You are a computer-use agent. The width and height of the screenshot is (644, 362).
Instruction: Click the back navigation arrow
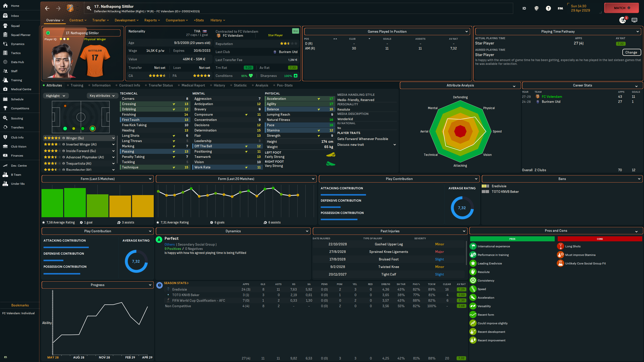coord(47,8)
